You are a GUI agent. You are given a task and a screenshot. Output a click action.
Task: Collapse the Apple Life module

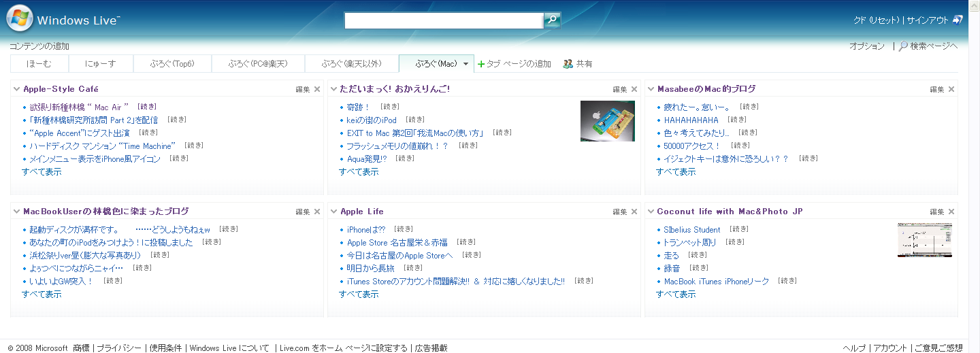pos(333,212)
